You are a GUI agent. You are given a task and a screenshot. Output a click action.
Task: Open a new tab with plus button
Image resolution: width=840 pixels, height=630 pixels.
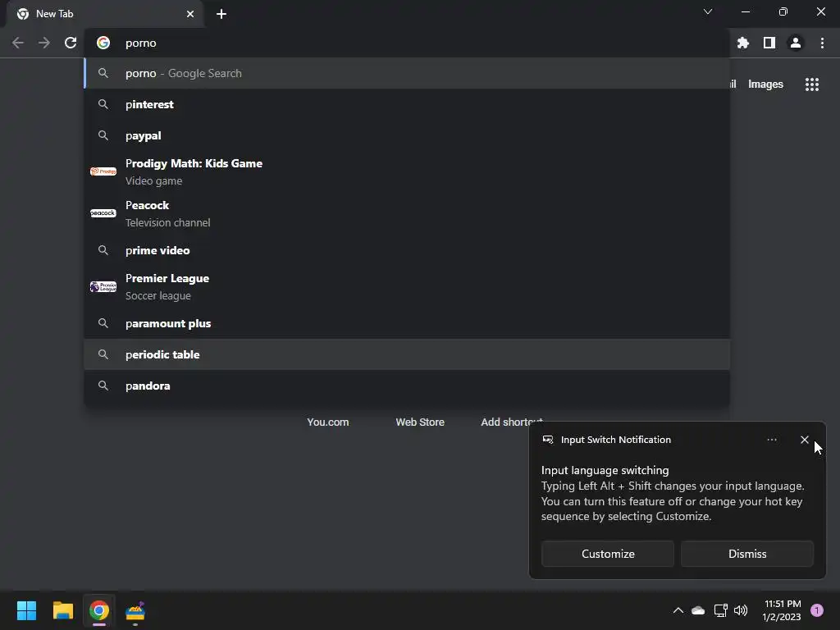coord(221,14)
